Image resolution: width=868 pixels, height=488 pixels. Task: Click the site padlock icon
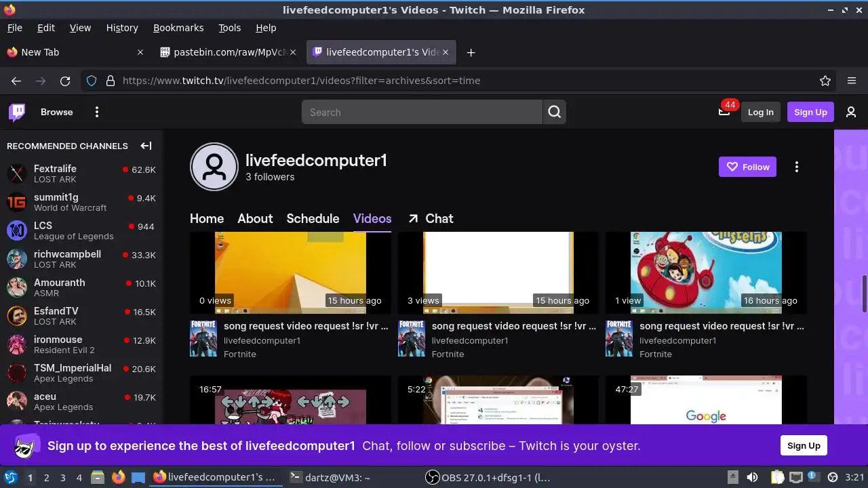click(111, 81)
